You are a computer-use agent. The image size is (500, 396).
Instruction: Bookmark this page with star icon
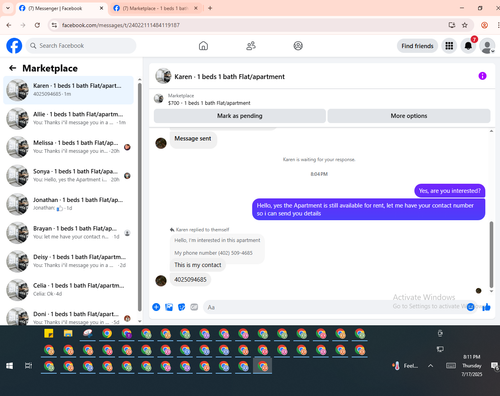(465, 25)
